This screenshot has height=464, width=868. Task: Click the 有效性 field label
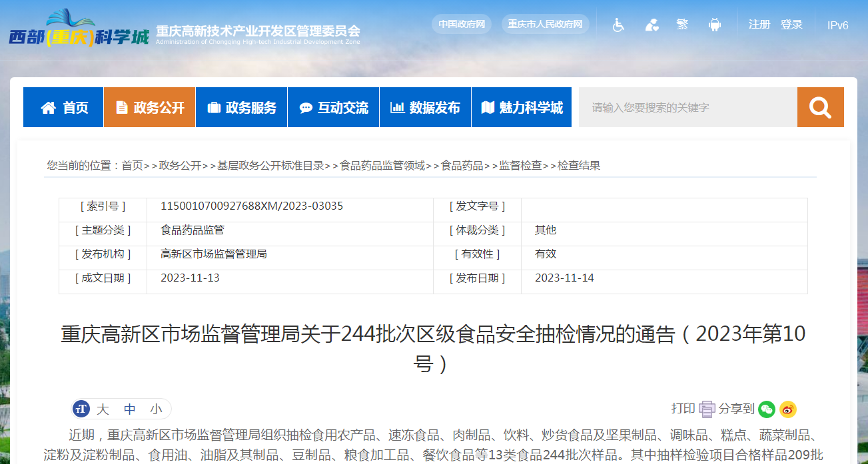point(477,254)
